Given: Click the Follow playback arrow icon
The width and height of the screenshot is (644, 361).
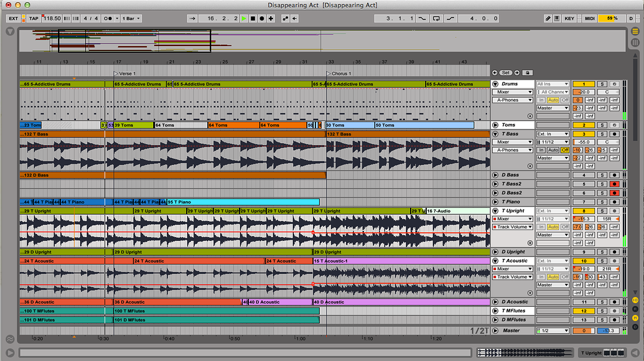Looking at the screenshot, I should pos(193,19).
